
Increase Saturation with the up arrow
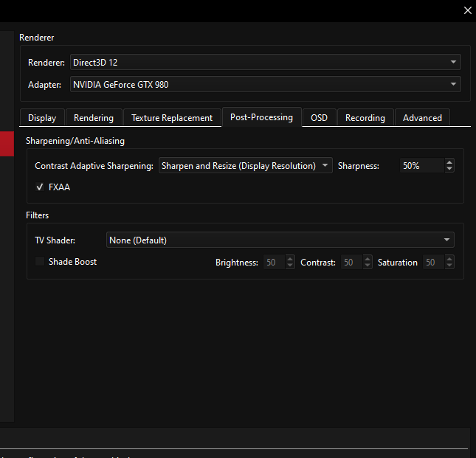tap(449, 259)
